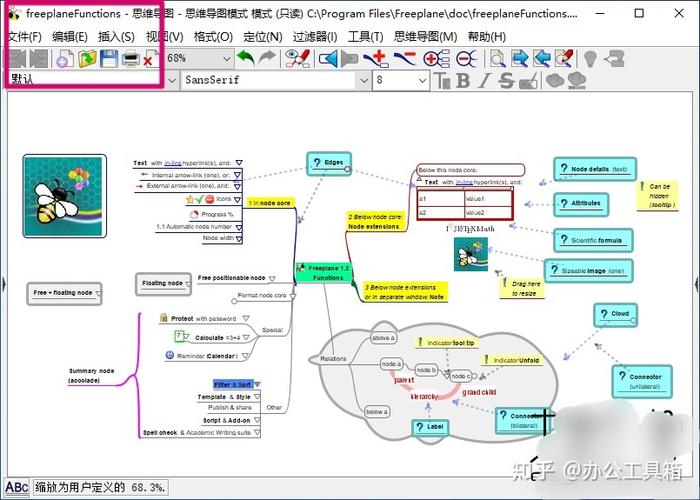
Task: Toggle bold formatting
Action: [463, 81]
